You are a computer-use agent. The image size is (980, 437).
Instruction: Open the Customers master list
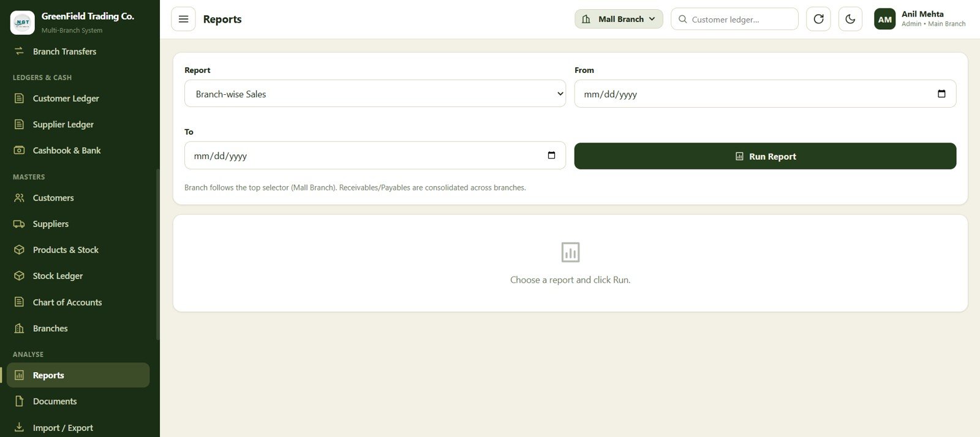pos(78,198)
